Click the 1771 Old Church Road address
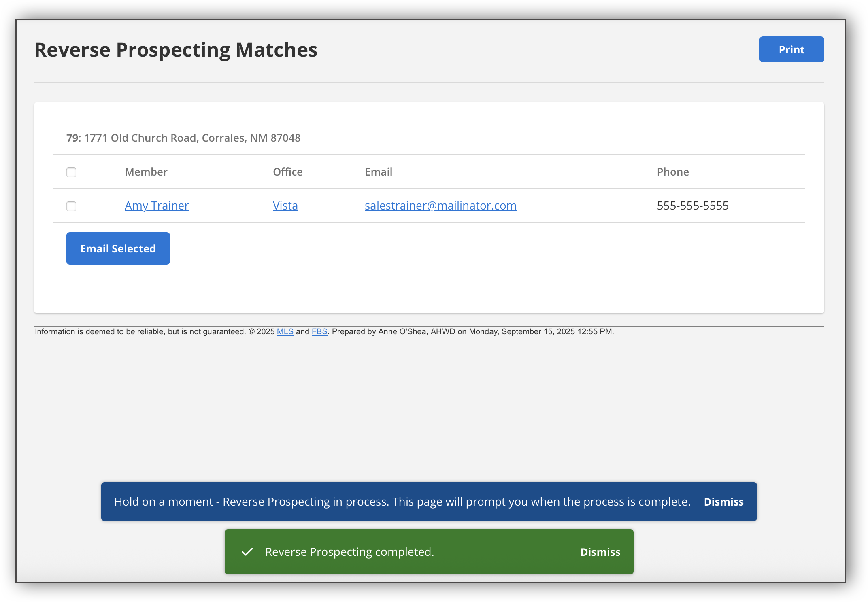Image resolution: width=868 pixels, height=602 pixels. point(192,138)
